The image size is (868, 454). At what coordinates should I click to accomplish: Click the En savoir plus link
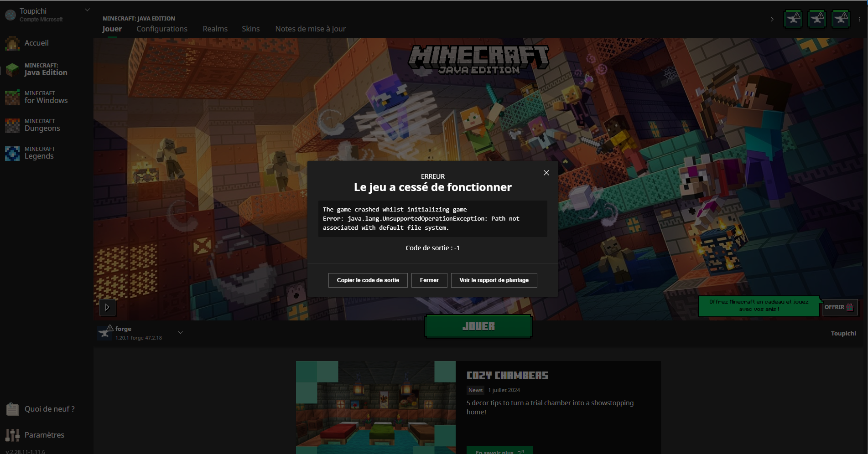[499, 451]
